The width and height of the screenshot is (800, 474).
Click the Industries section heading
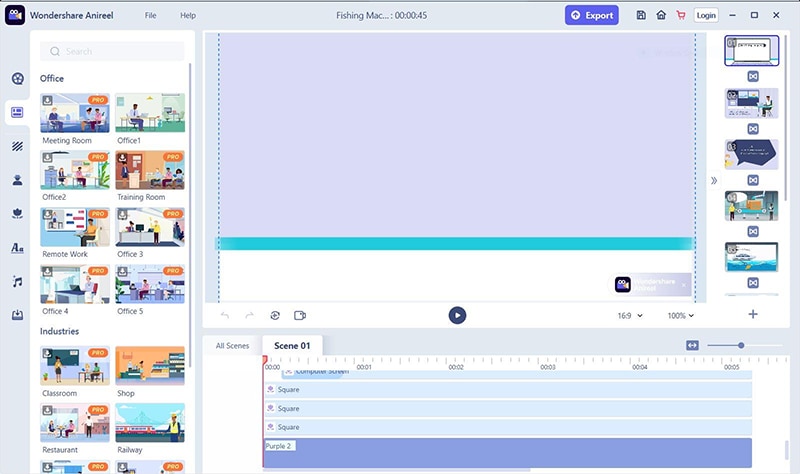(x=59, y=331)
